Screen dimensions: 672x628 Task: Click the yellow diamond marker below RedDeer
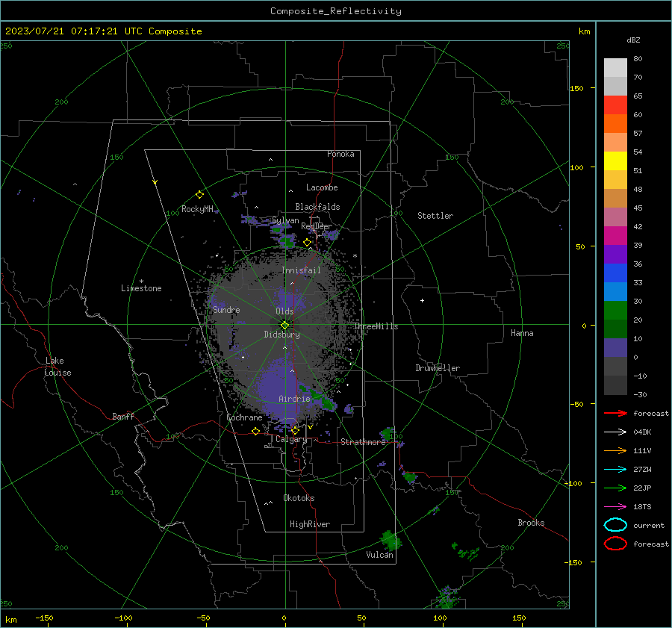tap(307, 243)
